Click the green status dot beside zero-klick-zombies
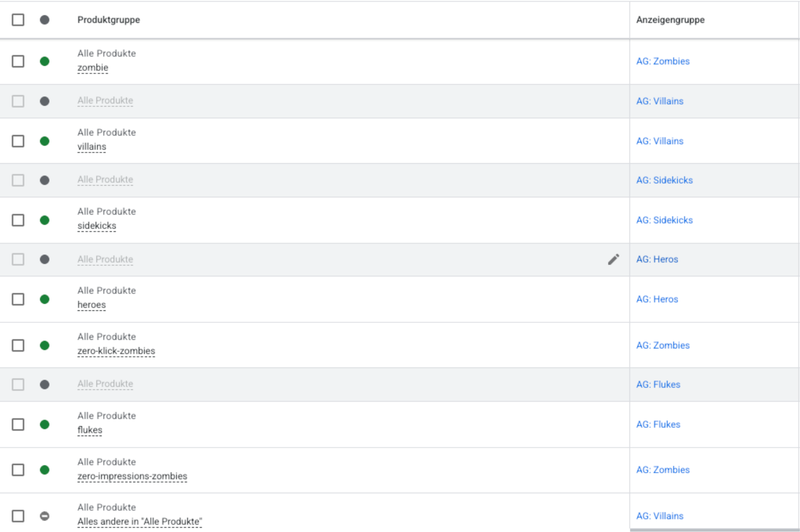The image size is (800, 532). 44,345
